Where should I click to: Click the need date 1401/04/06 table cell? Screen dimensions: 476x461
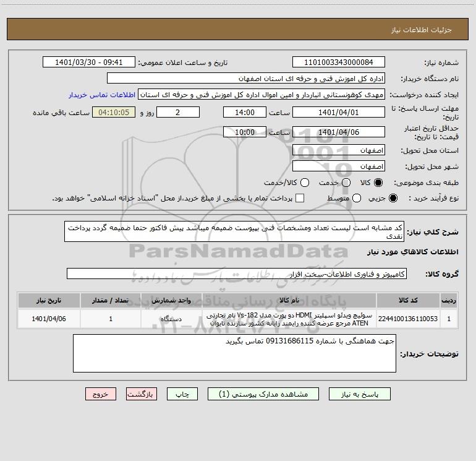tap(49, 319)
